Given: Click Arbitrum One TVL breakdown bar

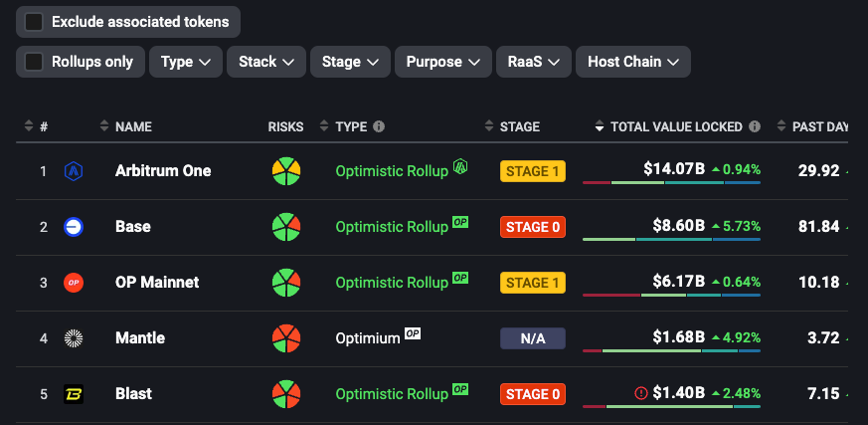Looking at the screenshot, I should (x=671, y=182).
